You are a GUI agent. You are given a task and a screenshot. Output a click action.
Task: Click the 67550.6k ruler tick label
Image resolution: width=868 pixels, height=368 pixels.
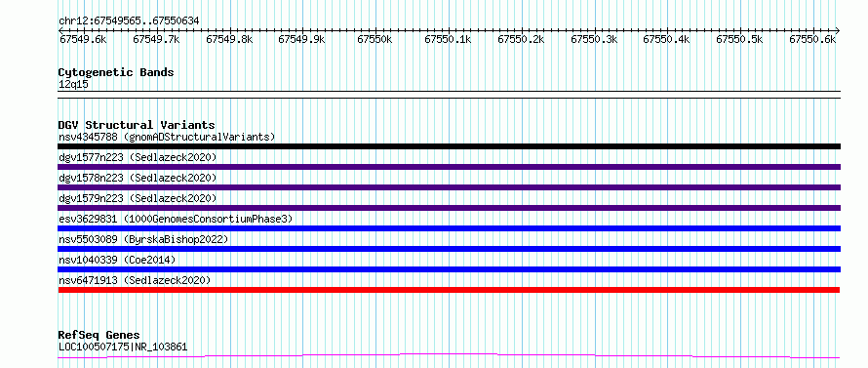click(812, 39)
